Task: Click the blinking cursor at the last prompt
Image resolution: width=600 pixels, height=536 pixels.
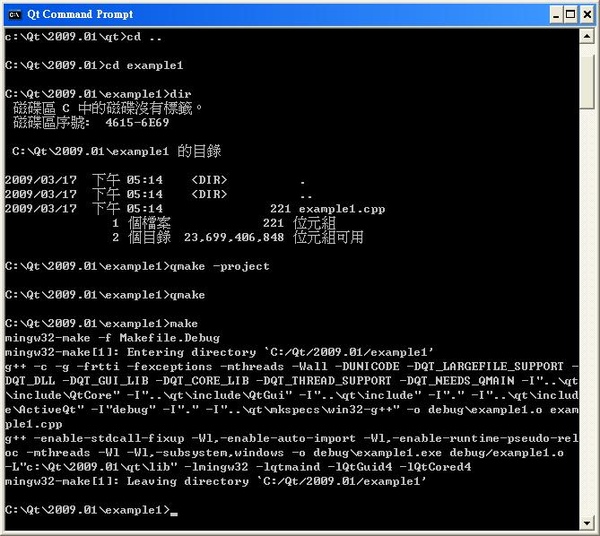Action: click(x=174, y=514)
